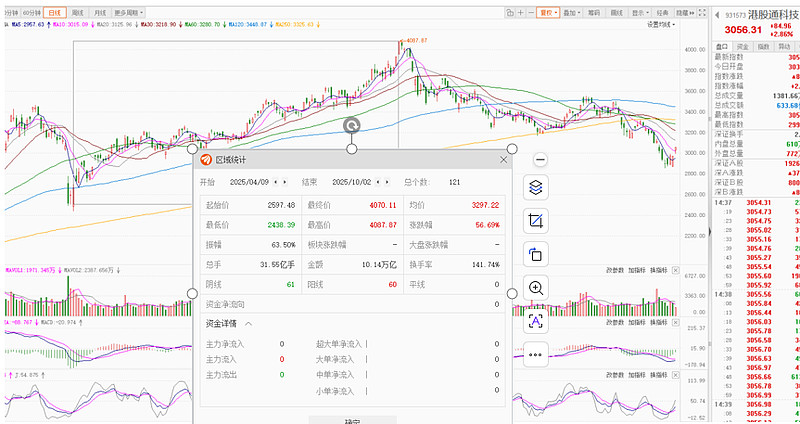Click the chip distribution toolbar button
Image resolution: width=800 pixels, height=424 pixels.
[594, 13]
